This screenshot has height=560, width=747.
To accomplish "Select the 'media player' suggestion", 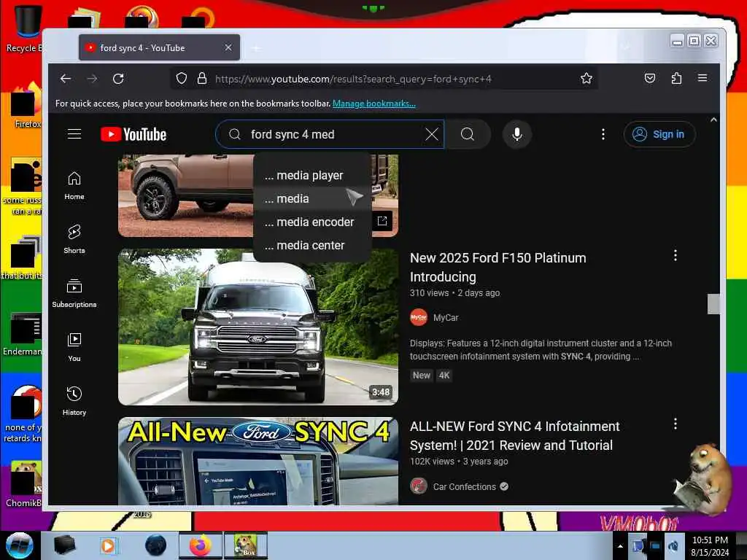I will [312, 175].
